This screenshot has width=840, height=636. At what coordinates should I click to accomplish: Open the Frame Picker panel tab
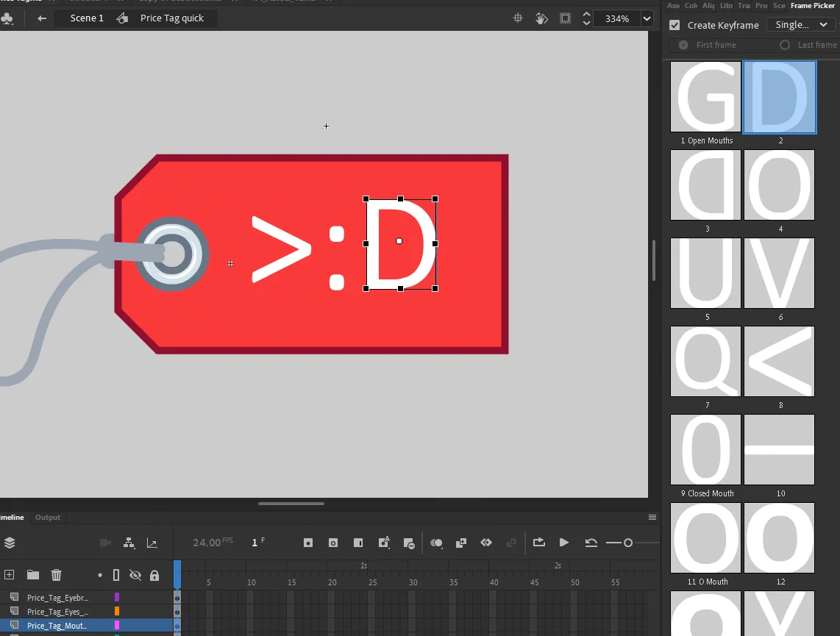(813, 5)
